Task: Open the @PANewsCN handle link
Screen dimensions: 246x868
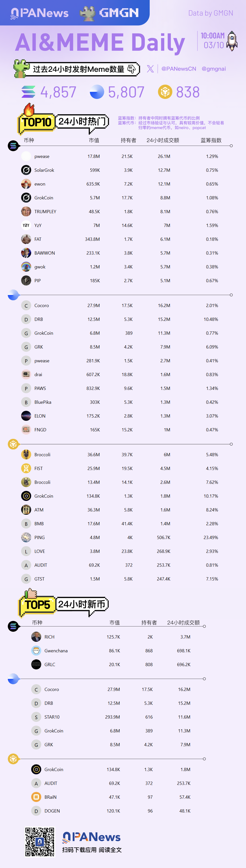Action: click(x=179, y=69)
